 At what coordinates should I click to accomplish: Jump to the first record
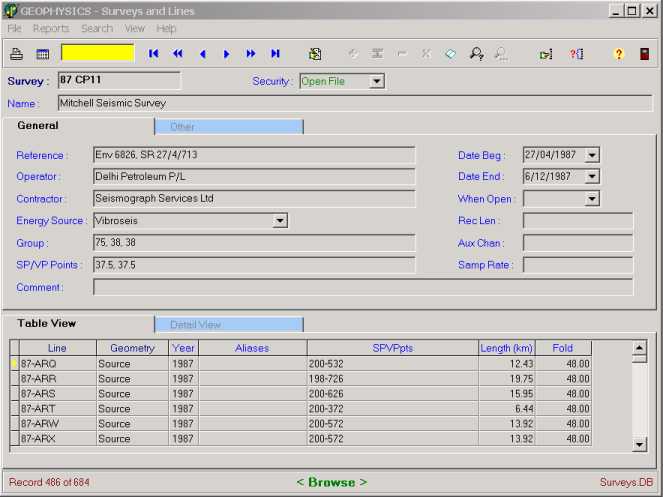tap(153, 54)
